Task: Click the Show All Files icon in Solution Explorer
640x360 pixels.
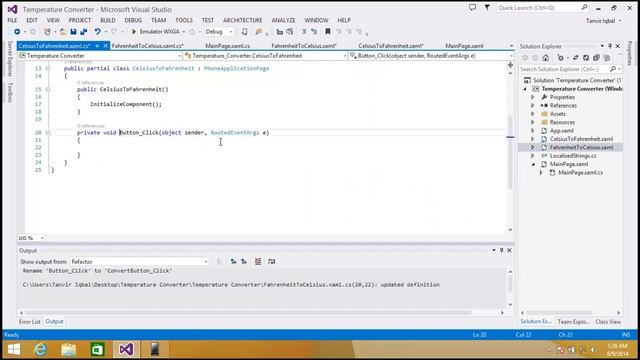Action: (607, 58)
